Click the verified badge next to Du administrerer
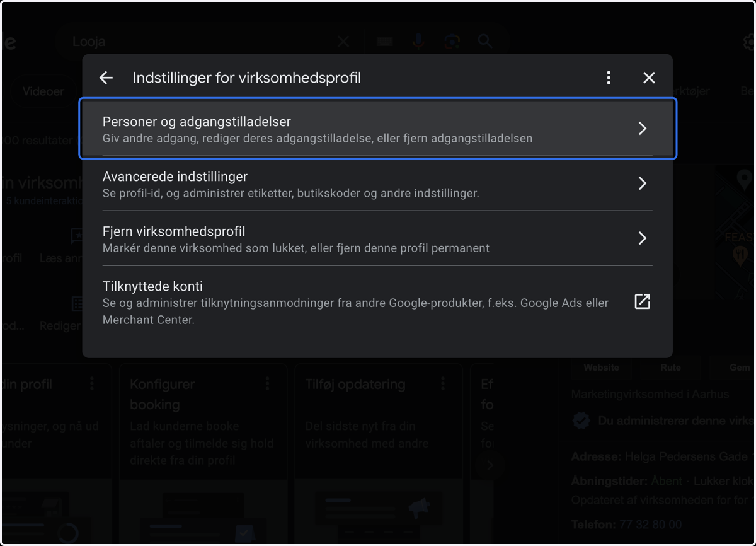This screenshot has height=546, width=756. pyautogui.click(x=581, y=421)
